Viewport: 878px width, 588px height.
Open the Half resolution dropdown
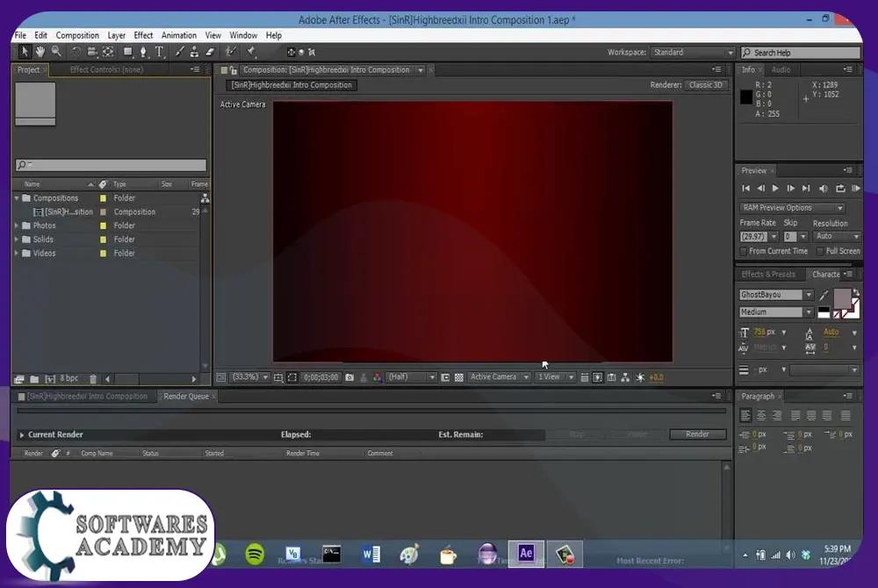tap(411, 377)
